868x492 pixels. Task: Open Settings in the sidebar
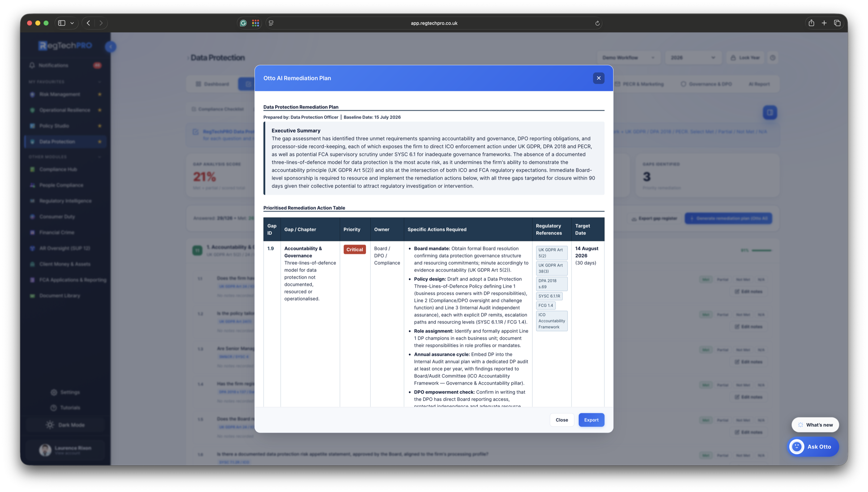pyautogui.click(x=65, y=392)
